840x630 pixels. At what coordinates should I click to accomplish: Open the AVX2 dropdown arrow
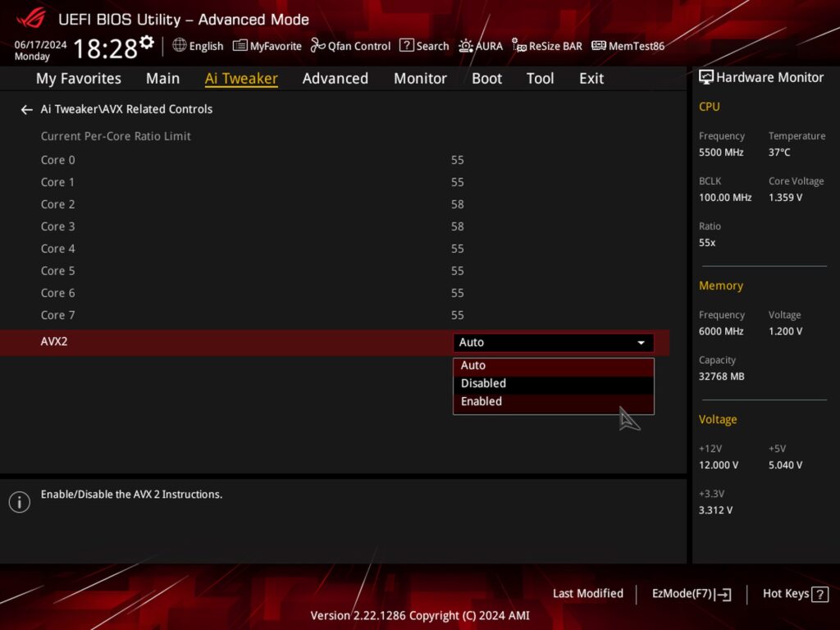(641, 343)
